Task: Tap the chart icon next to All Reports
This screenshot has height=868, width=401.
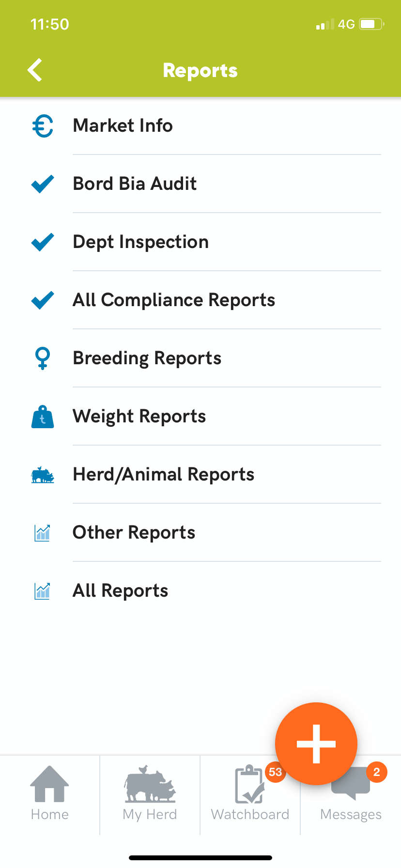Action: (x=43, y=590)
